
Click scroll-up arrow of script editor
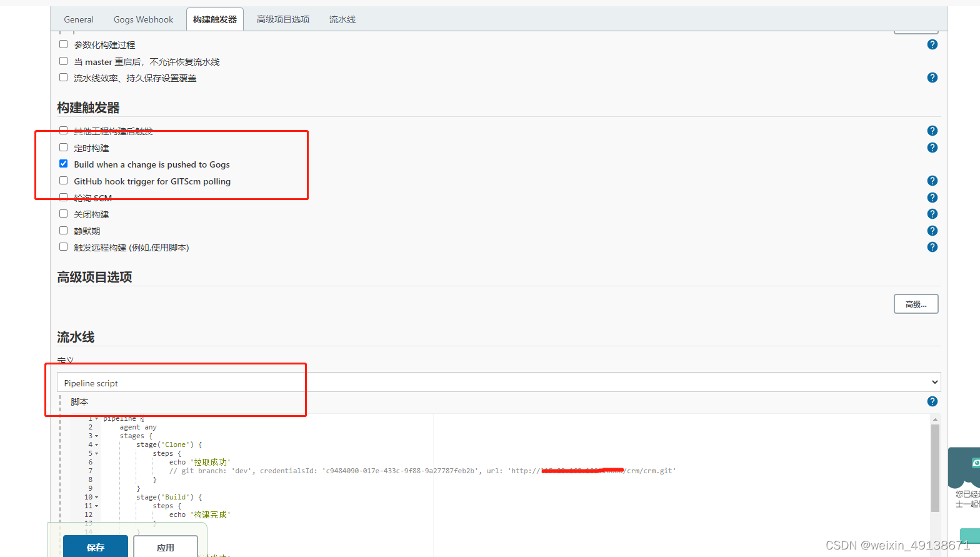tap(935, 419)
